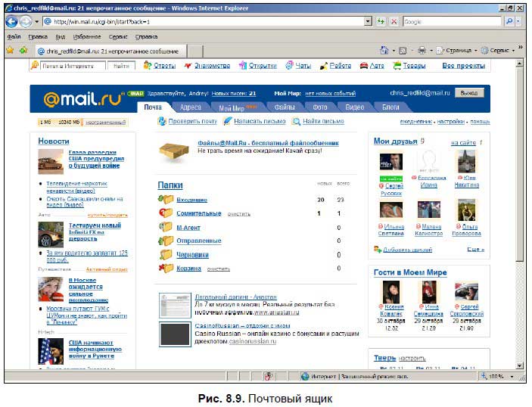
Task: Open the настройки link
Action: click(x=450, y=122)
